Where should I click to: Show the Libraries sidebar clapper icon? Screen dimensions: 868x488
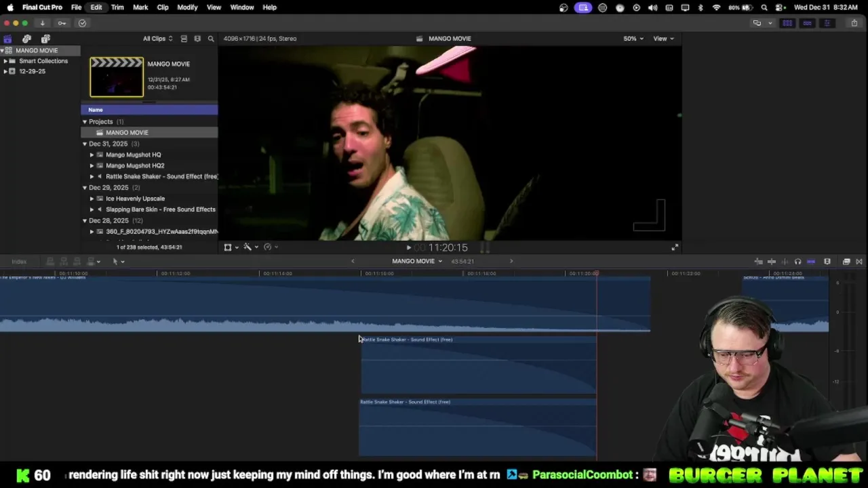tap(7, 39)
